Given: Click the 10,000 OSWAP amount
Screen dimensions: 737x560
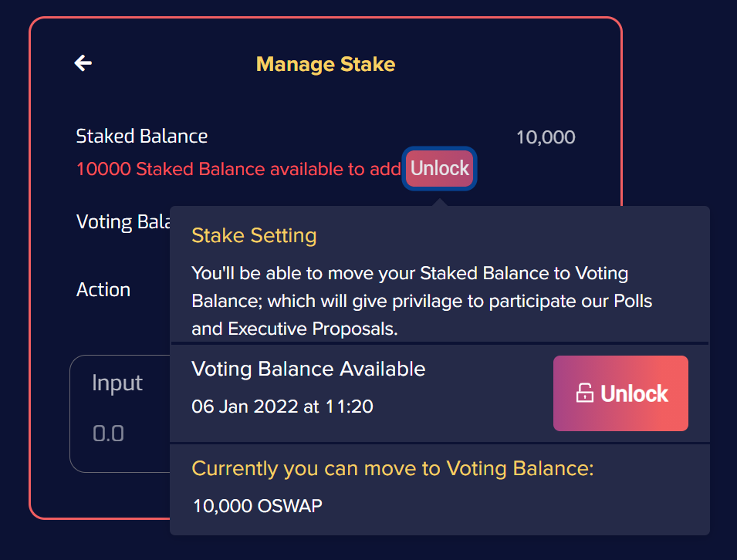Looking at the screenshot, I should click(257, 506).
